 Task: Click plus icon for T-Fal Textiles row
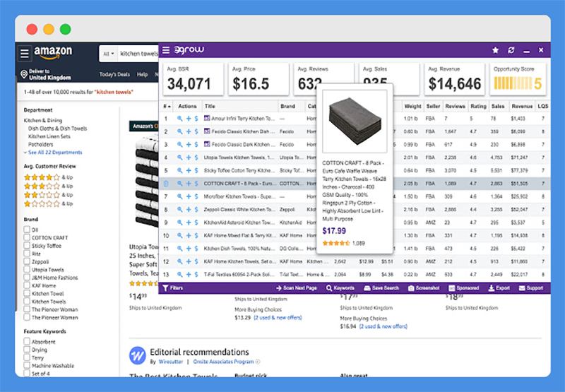(x=189, y=275)
